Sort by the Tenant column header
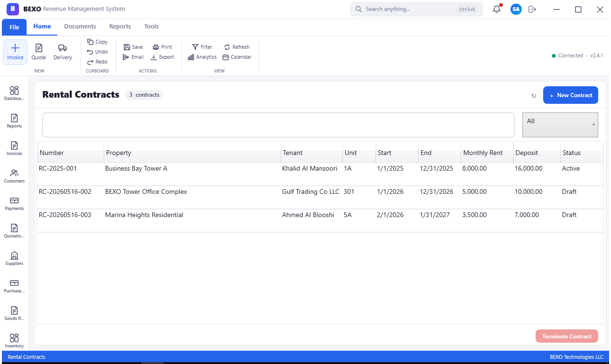Screen dimensions: 611x364 click(311, 153)
